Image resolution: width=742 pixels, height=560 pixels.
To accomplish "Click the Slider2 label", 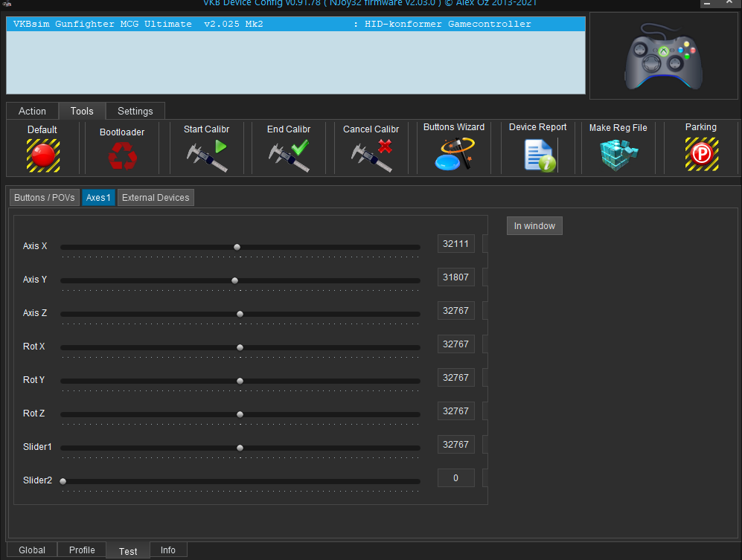I will tap(37, 480).
